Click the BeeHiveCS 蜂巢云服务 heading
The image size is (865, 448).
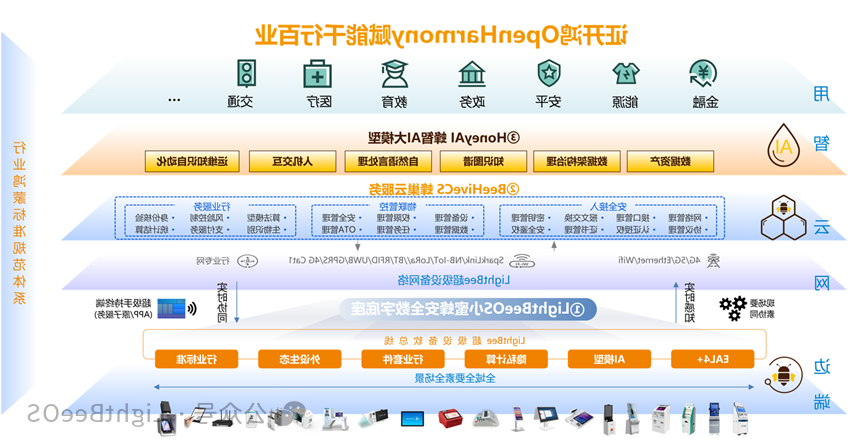point(444,189)
